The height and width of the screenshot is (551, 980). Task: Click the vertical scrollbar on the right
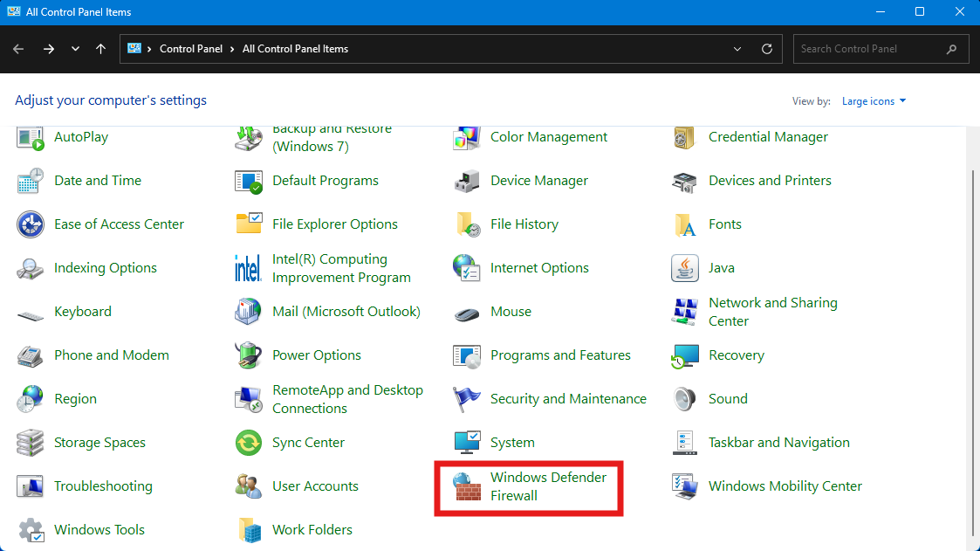[x=973, y=349]
